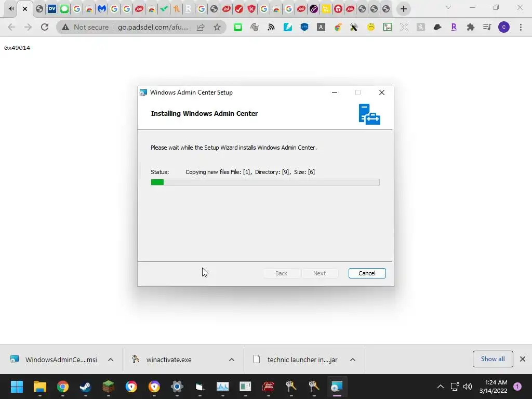Click the blue VPN shield extension
This screenshot has width=532, height=399.
pyautogui.click(x=304, y=27)
